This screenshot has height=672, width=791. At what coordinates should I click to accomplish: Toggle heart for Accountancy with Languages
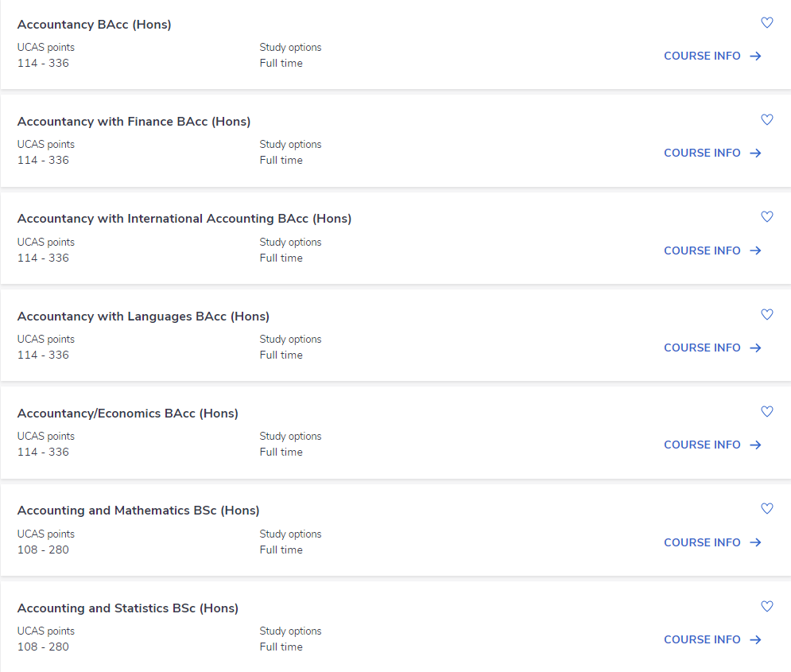coord(767,314)
